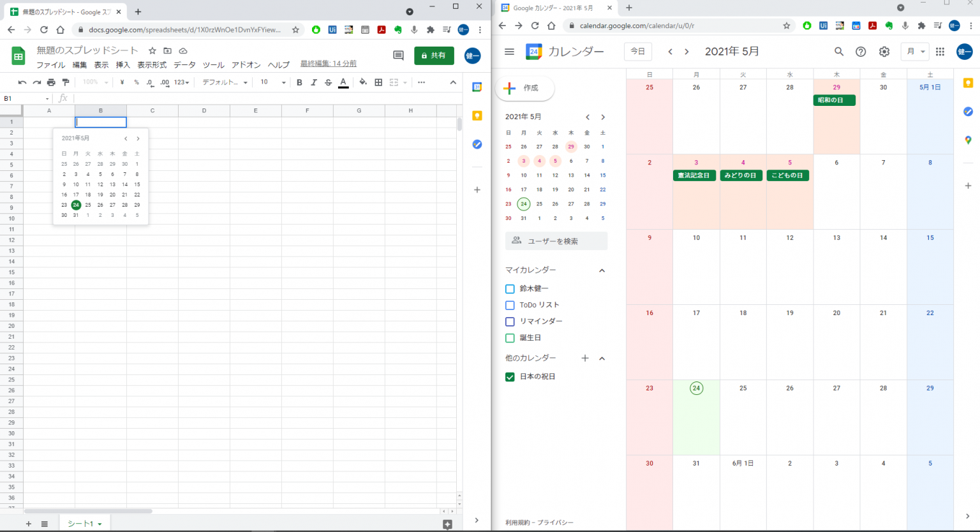Viewport: 980px width, 532px height.
Task: Open Google Calendar search magnifier
Action: [839, 52]
